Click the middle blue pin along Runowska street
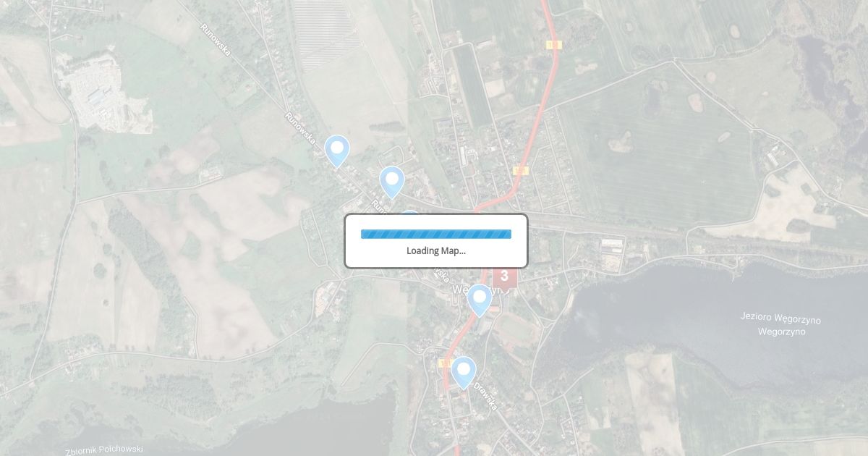 coord(392,182)
